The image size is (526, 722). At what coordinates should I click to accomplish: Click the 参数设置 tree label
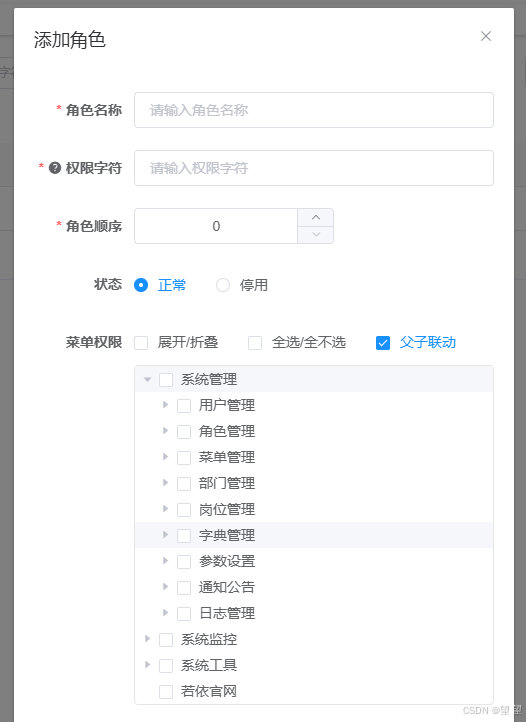point(227,561)
